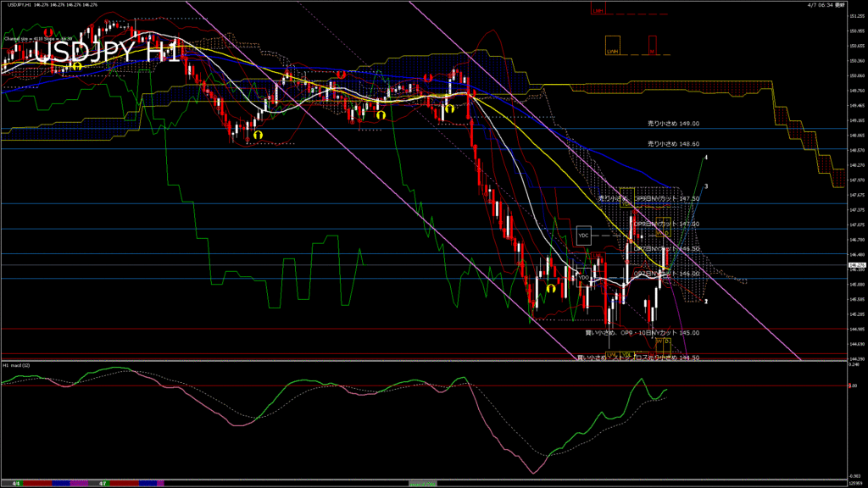The image size is (868, 488).
Task: Click projection endpoint marker number 4
Action: [x=707, y=158]
